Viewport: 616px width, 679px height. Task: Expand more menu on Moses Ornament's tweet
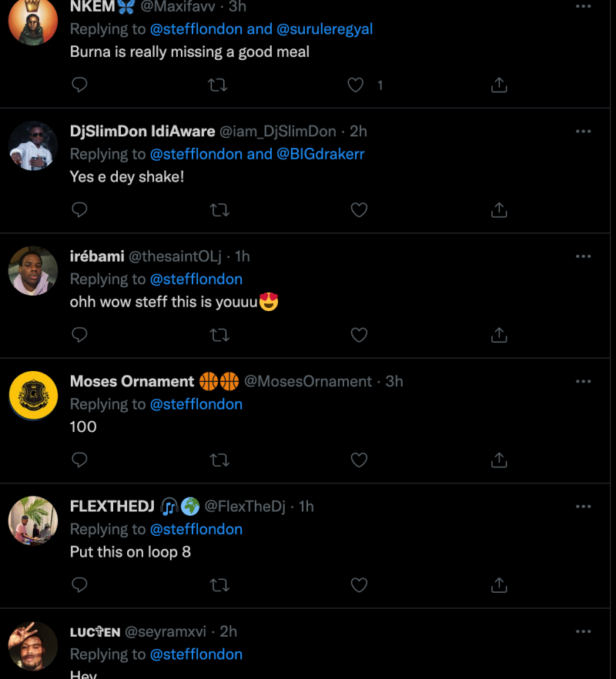pyautogui.click(x=583, y=381)
